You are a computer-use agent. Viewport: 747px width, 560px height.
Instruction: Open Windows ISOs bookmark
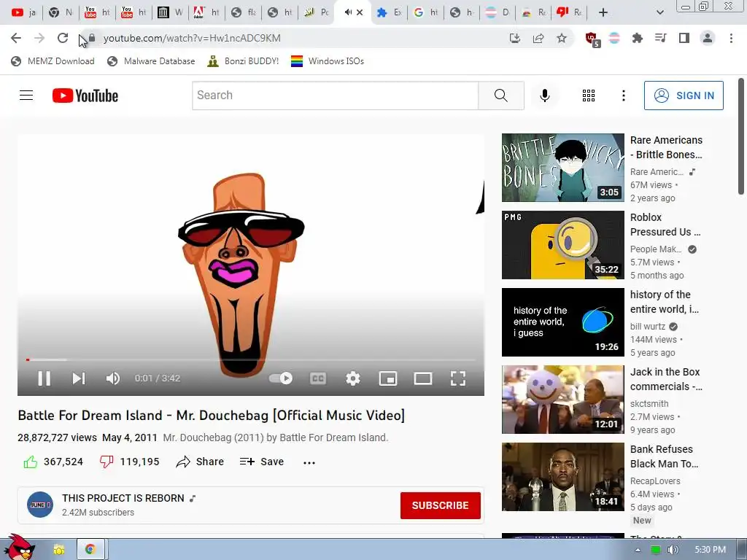[328, 61]
